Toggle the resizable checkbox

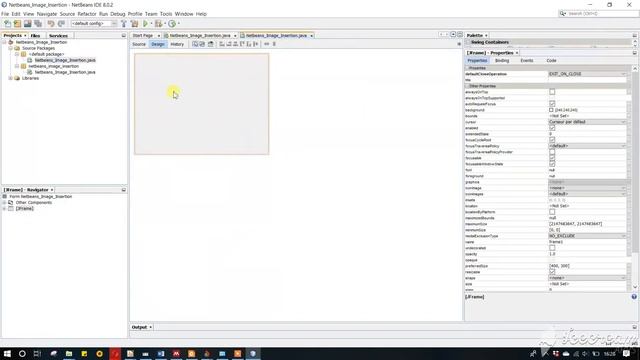(552, 272)
